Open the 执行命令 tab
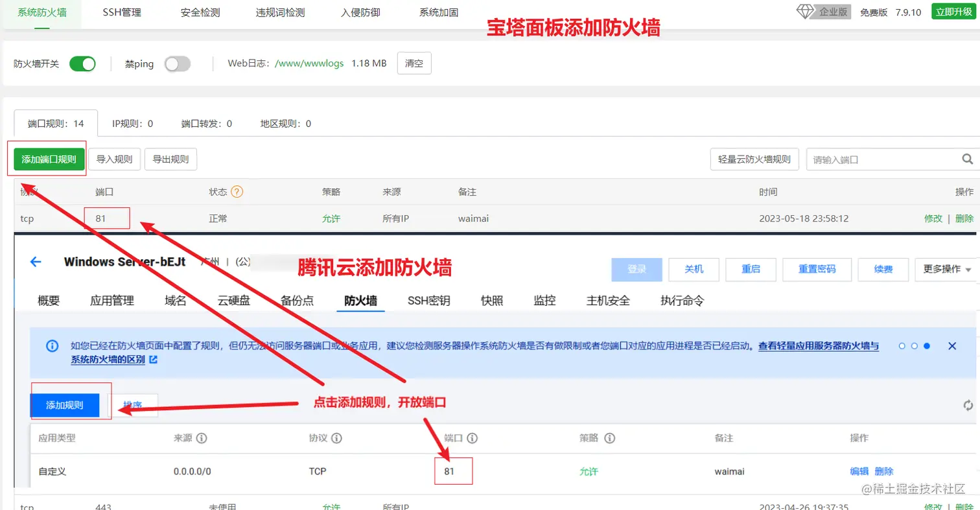 pos(682,301)
